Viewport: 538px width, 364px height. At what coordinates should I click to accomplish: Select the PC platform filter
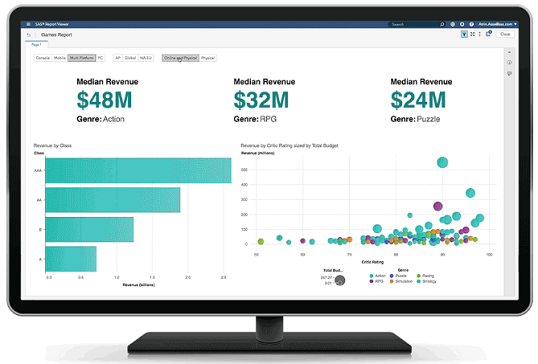[100, 58]
